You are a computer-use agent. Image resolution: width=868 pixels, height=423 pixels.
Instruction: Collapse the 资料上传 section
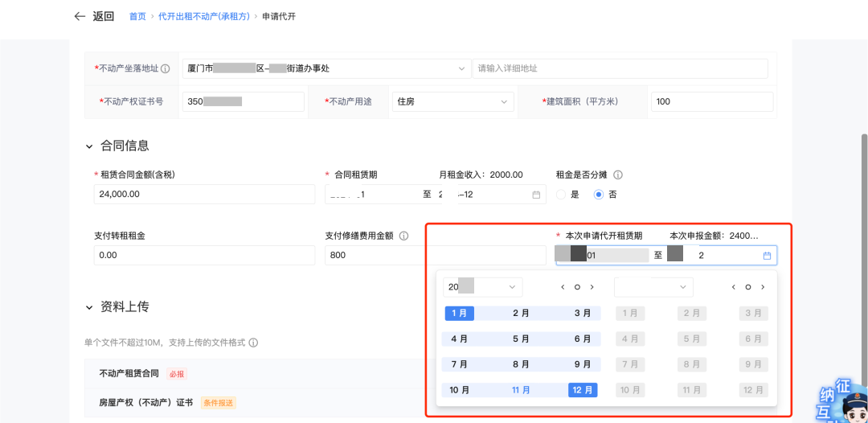click(x=89, y=307)
